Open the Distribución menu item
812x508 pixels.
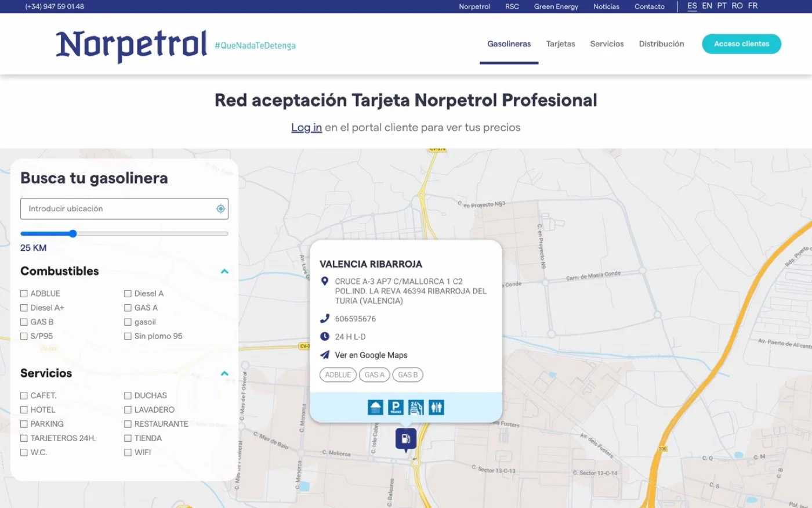661,44
